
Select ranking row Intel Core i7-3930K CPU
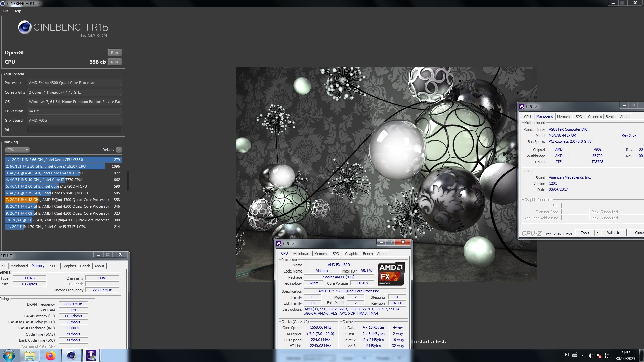[63, 166]
